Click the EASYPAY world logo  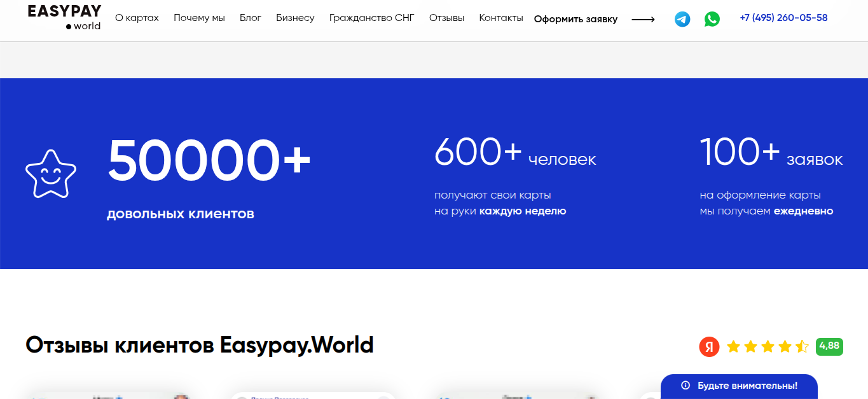pyautogui.click(x=63, y=17)
